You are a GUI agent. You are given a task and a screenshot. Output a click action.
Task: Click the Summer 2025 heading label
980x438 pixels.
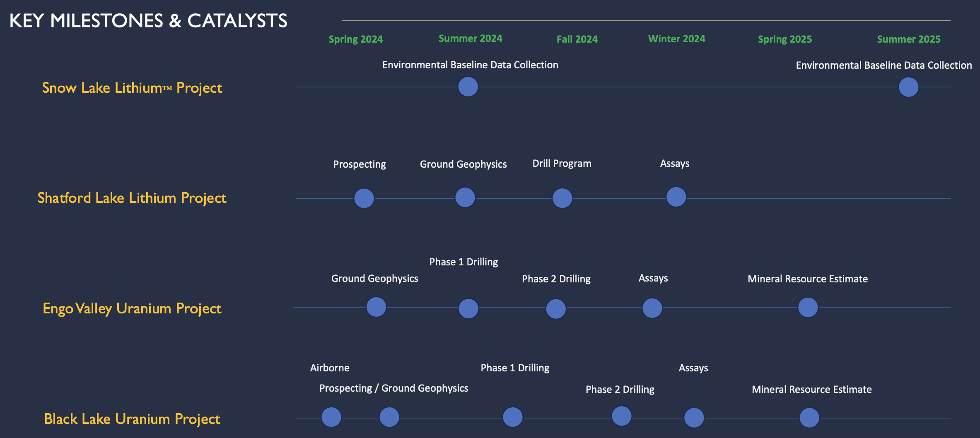(908, 39)
